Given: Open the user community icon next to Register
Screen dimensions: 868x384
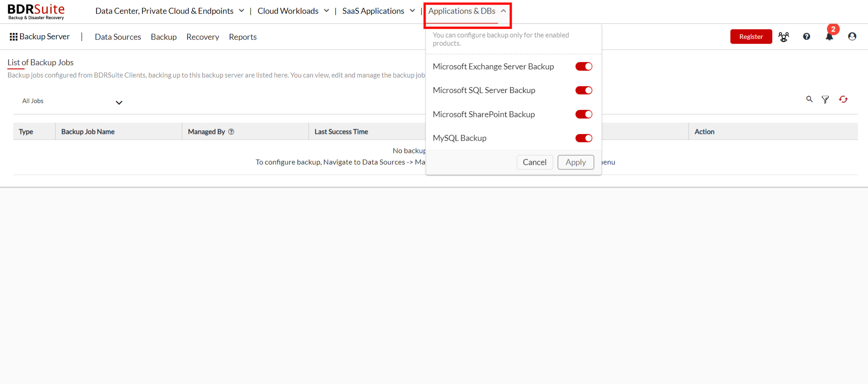Looking at the screenshot, I should (x=784, y=37).
